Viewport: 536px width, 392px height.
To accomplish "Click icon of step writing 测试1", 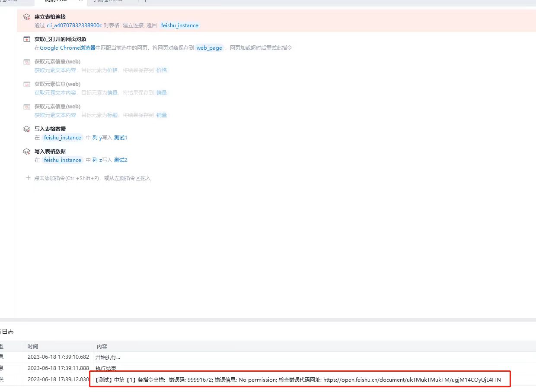I will click(27, 129).
